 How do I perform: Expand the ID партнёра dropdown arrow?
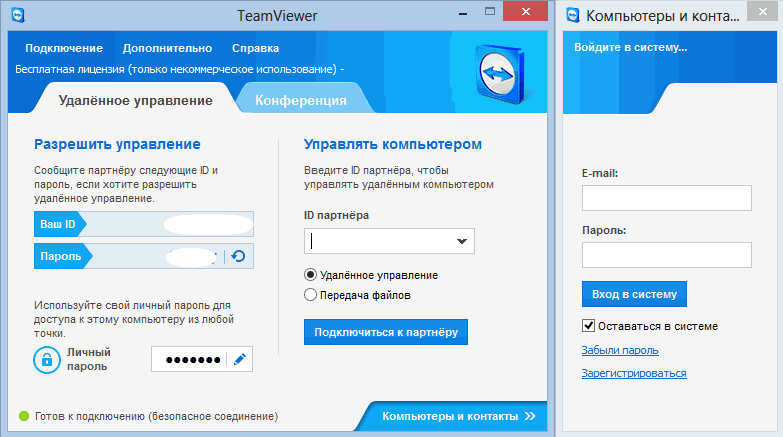point(462,241)
